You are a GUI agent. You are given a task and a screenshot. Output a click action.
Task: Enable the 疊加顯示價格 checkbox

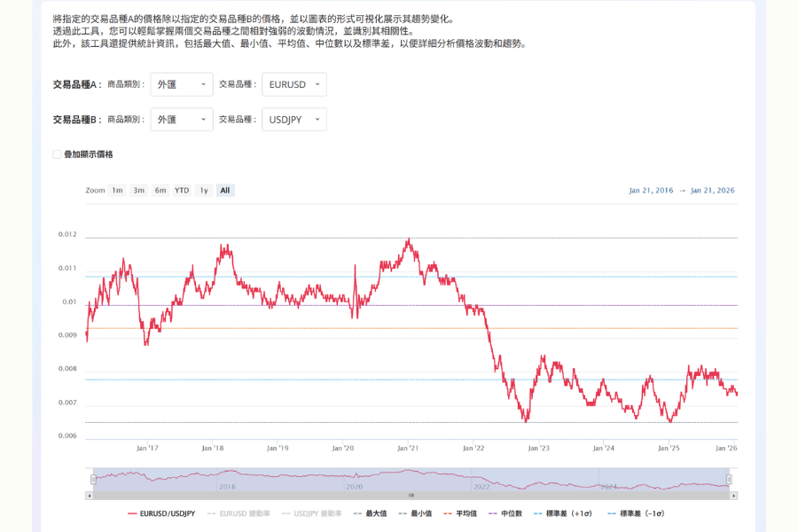57,154
